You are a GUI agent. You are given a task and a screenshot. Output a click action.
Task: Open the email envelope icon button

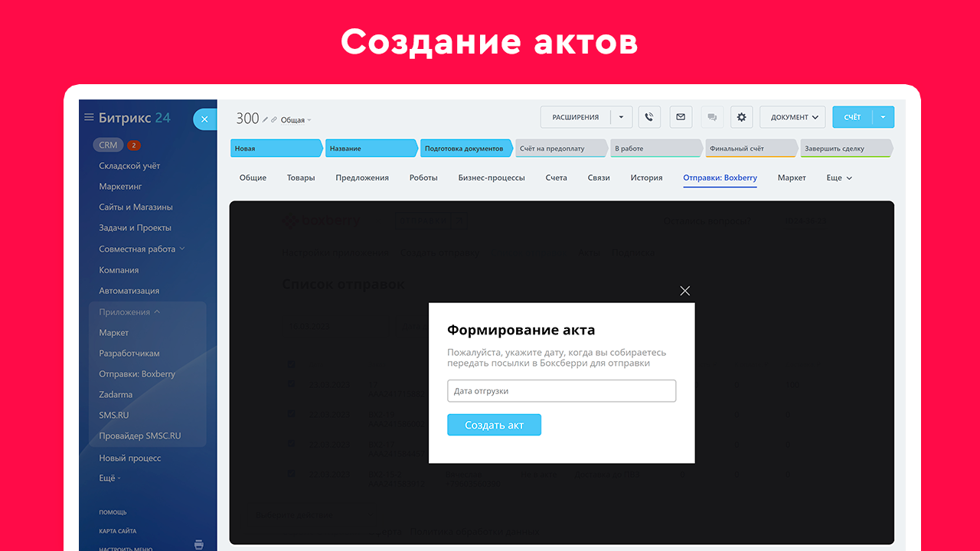681,117
